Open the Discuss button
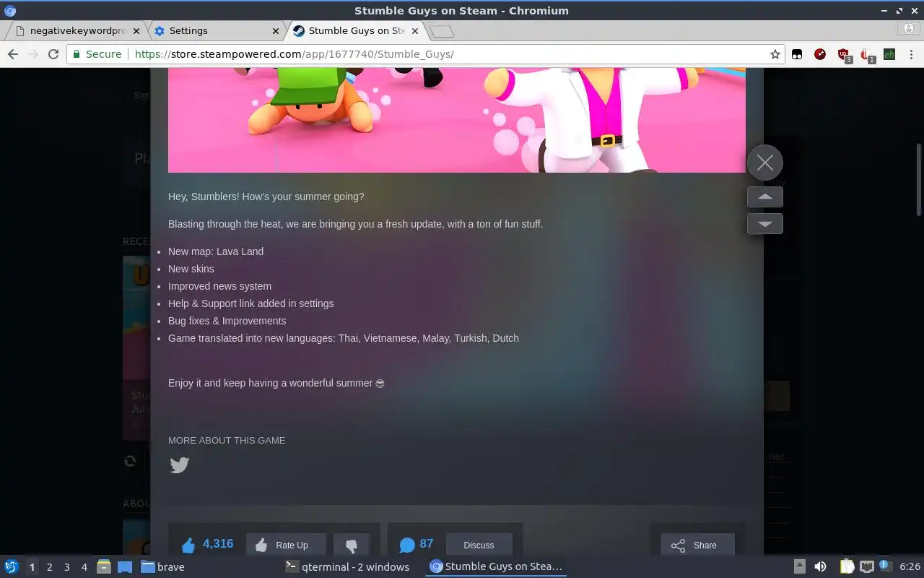 [x=479, y=545]
